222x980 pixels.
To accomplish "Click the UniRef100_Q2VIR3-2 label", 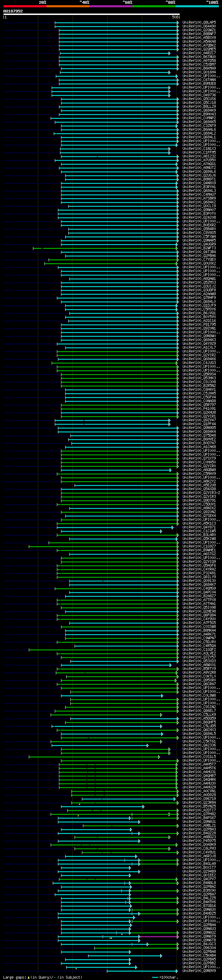I will coord(201,493).
